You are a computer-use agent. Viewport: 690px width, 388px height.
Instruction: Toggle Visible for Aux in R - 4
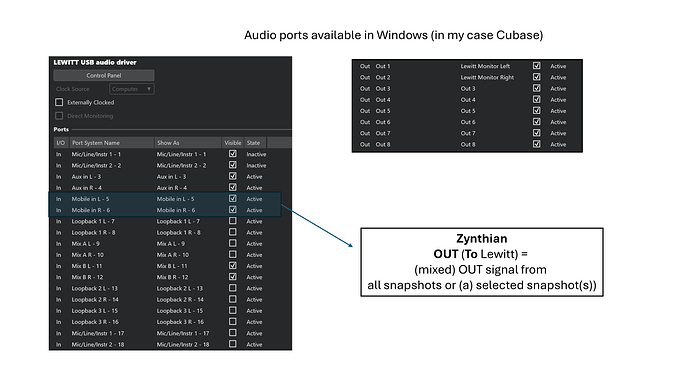coord(232,187)
